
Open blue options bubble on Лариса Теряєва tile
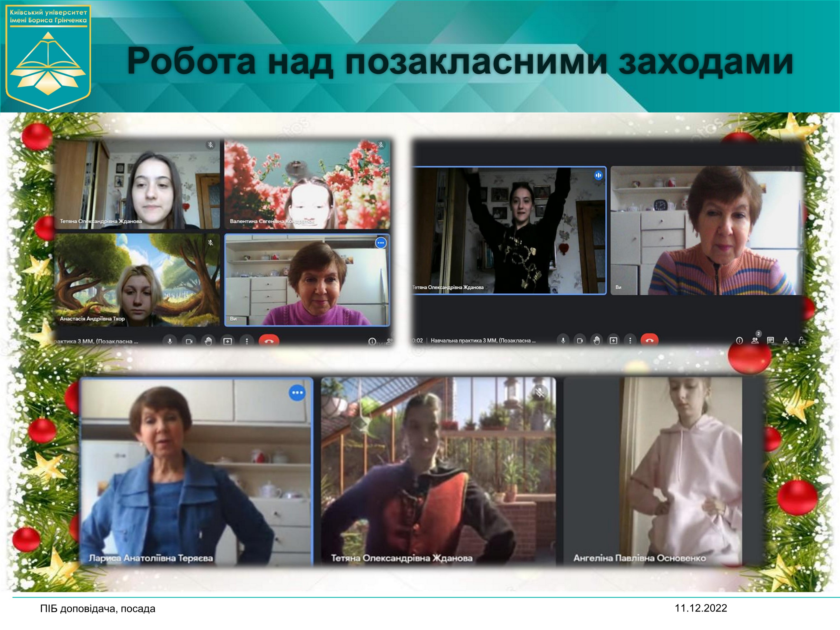pyautogui.click(x=297, y=393)
